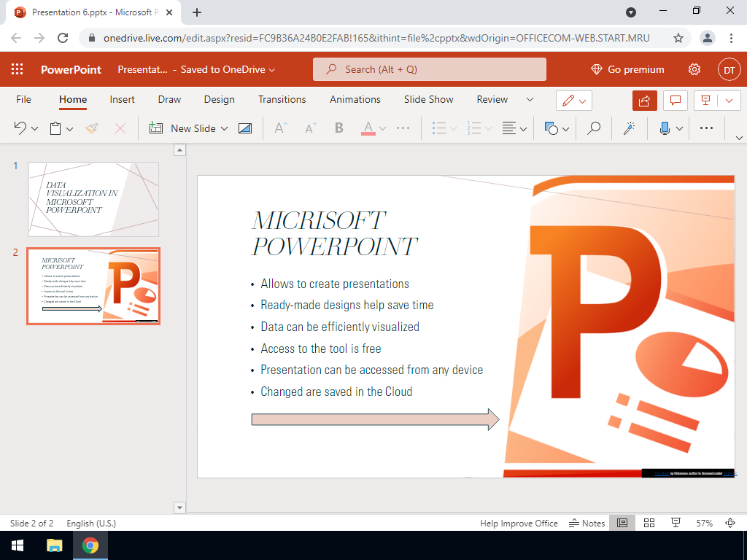The image size is (747, 560).
Task: Expand the Shapes dropdown
Action: tap(566, 128)
